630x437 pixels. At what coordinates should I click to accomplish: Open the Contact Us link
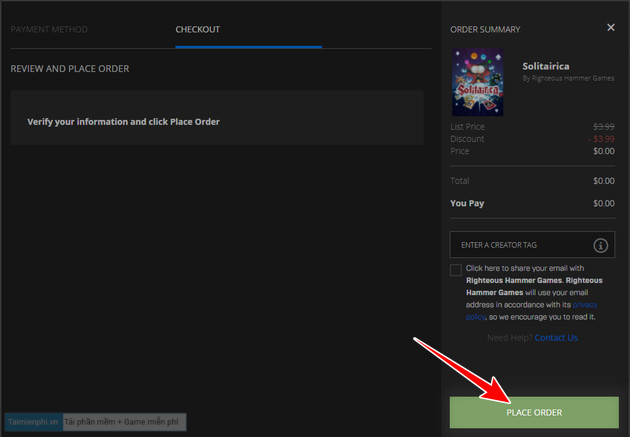point(556,338)
